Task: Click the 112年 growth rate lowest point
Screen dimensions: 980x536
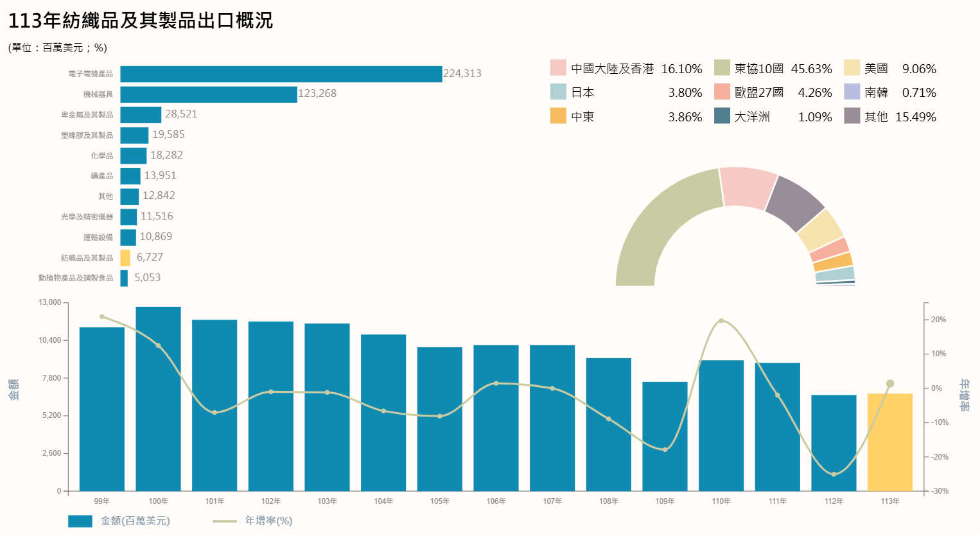Action: (834, 474)
